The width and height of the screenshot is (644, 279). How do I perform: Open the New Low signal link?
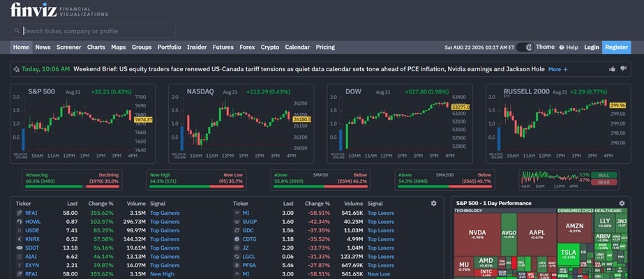[x=379, y=273]
